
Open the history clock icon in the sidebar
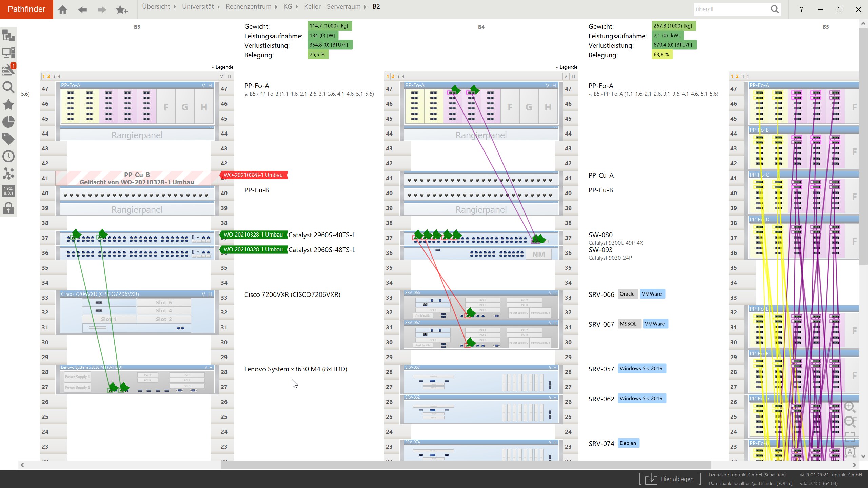pyautogui.click(x=8, y=156)
